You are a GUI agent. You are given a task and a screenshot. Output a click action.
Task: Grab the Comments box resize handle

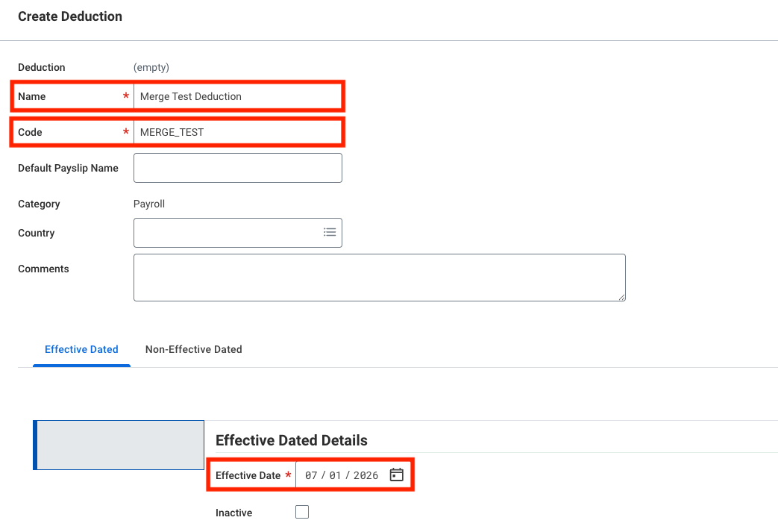click(x=621, y=297)
